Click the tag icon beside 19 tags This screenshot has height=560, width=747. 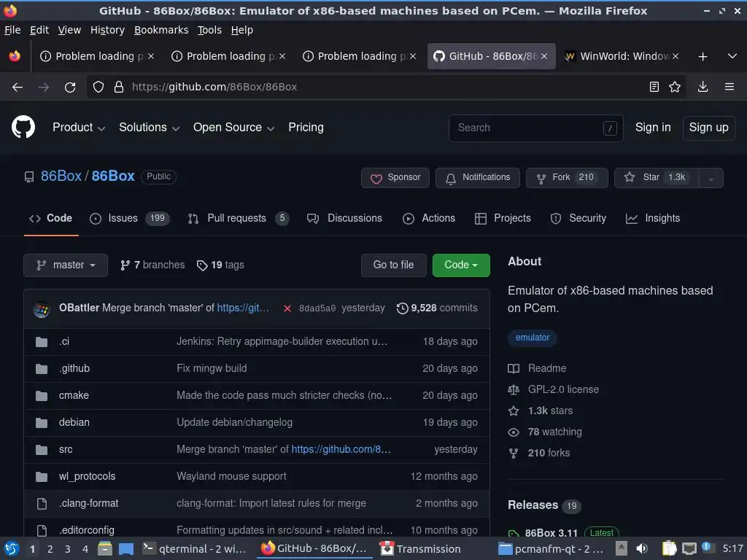point(202,265)
